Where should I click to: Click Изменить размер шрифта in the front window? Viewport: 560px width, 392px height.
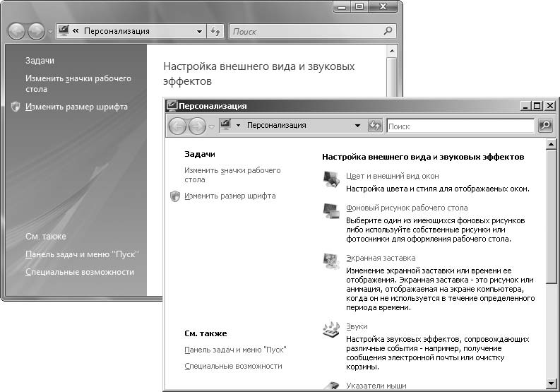230,196
